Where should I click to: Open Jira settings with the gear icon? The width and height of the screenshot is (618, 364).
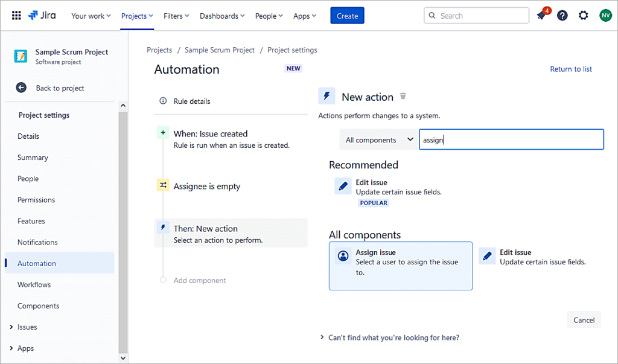tap(583, 15)
